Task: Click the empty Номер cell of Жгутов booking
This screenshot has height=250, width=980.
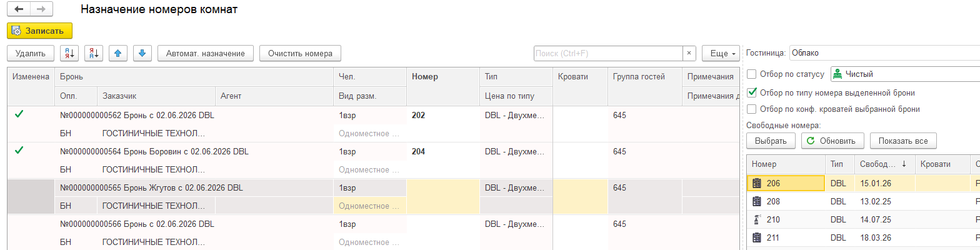Action: (443, 197)
